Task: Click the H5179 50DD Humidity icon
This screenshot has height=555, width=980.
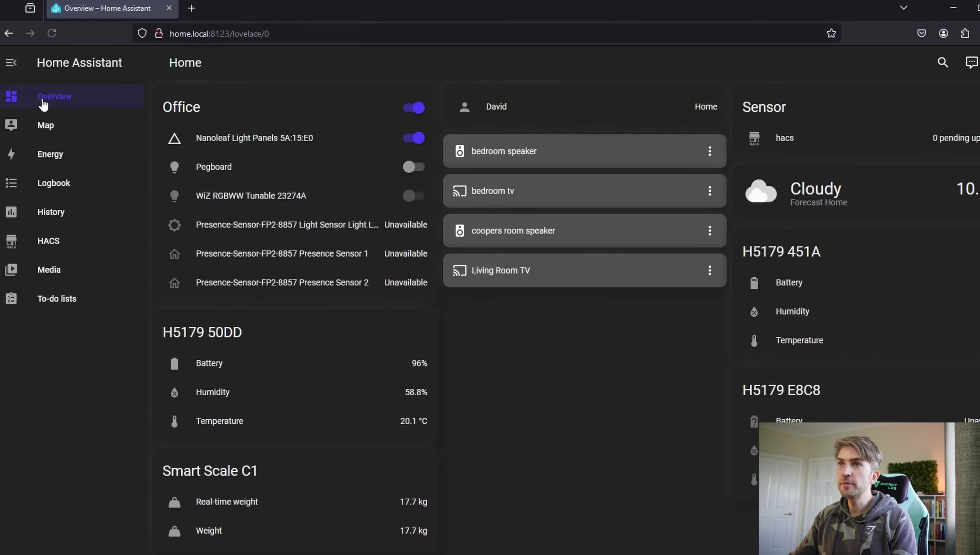Action: coord(174,393)
